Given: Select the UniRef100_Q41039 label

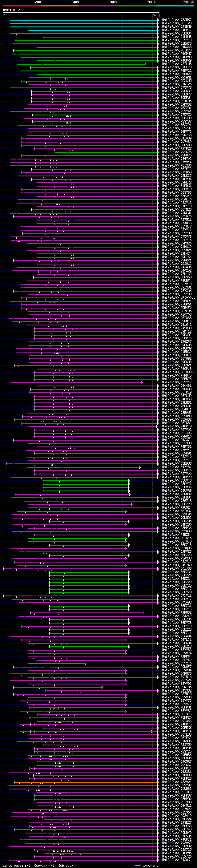Looking at the screenshot, I should click(177, 139).
